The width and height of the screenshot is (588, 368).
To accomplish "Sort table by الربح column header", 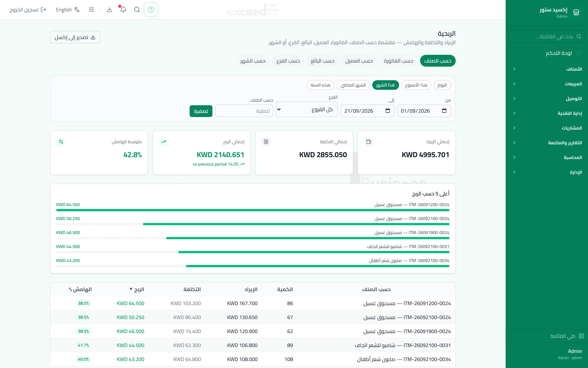I will pos(137,289).
